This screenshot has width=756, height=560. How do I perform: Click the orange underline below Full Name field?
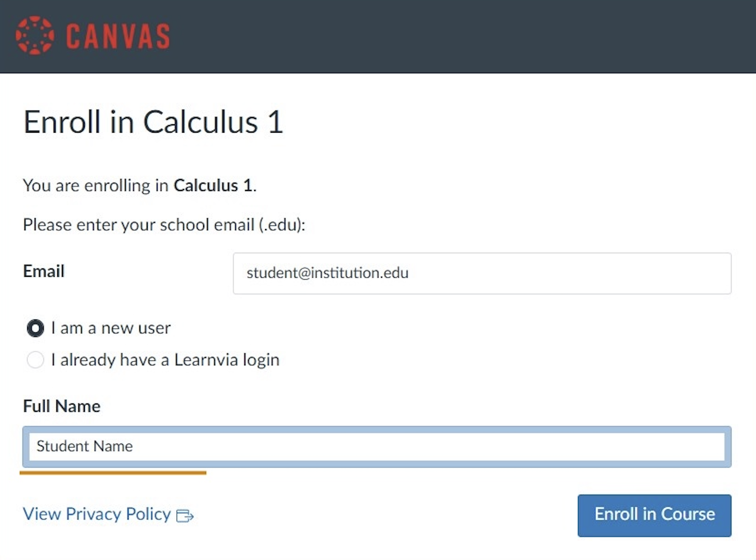(113, 472)
